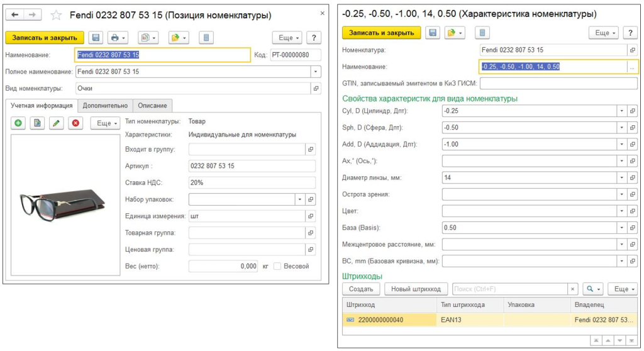This screenshot has width=644, height=351.
Task: Expand the Полное наименование dropdown
Action: (x=315, y=72)
